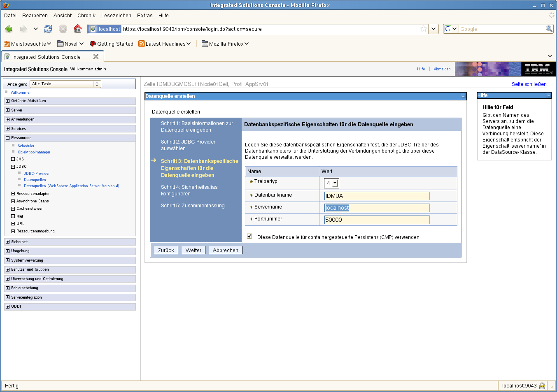
Task: Open the Extras menu
Action: [144, 16]
